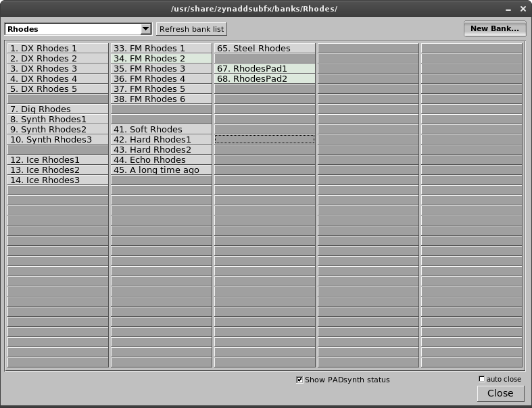The image size is (532, 408).
Task: Pick 35. FM Rhodes 3
Action: click(x=161, y=68)
